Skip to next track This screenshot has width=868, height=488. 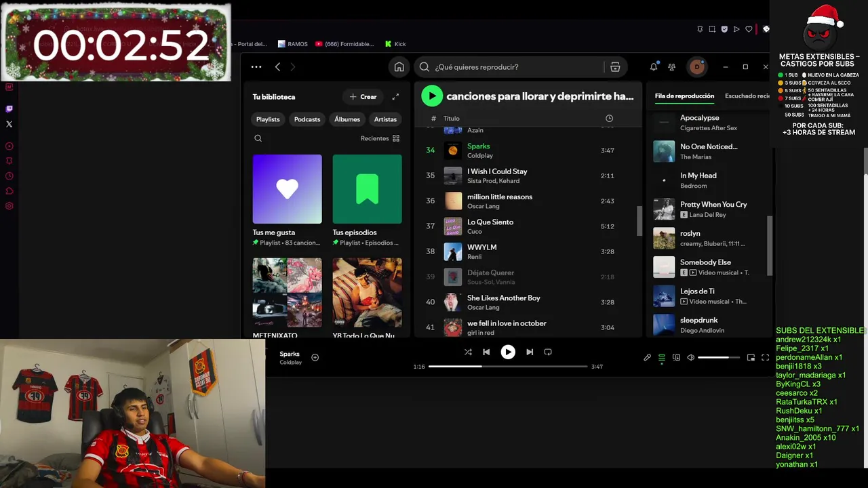coord(530,352)
